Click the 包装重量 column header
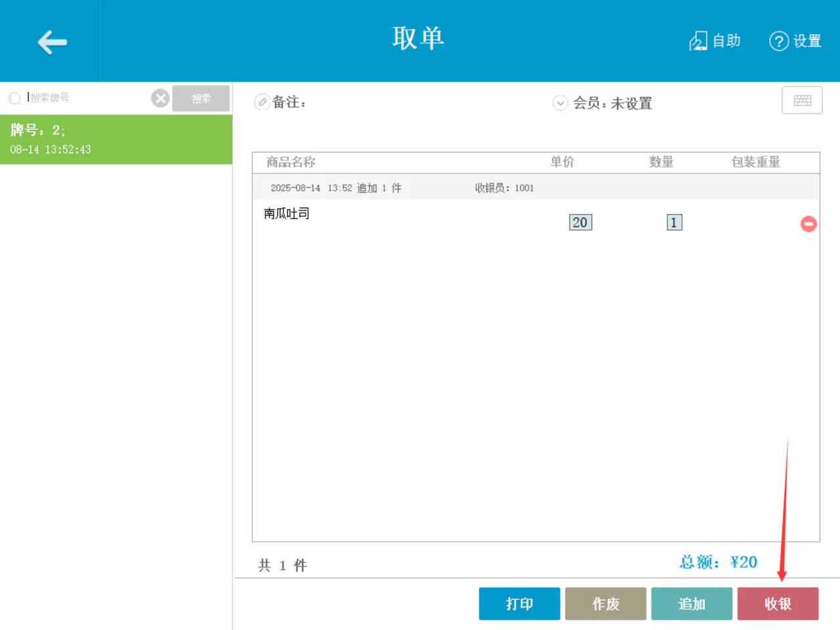 pos(756,162)
